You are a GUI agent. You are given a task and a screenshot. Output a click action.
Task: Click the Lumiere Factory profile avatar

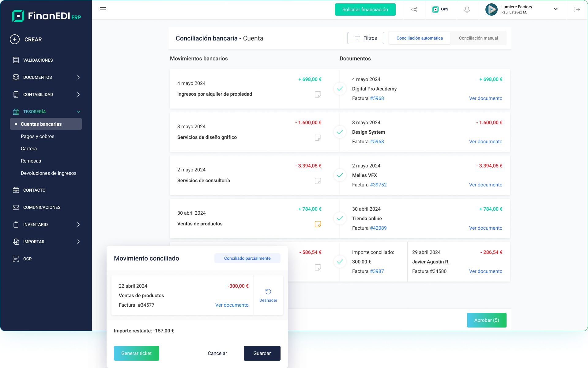(x=492, y=10)
